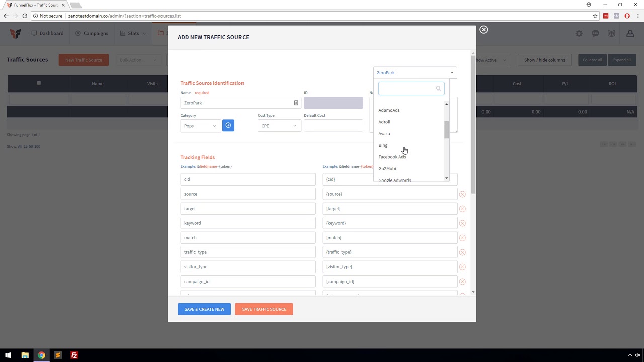Select Adroll from the template list
This screenshot has height=362, width=644.
384,122
